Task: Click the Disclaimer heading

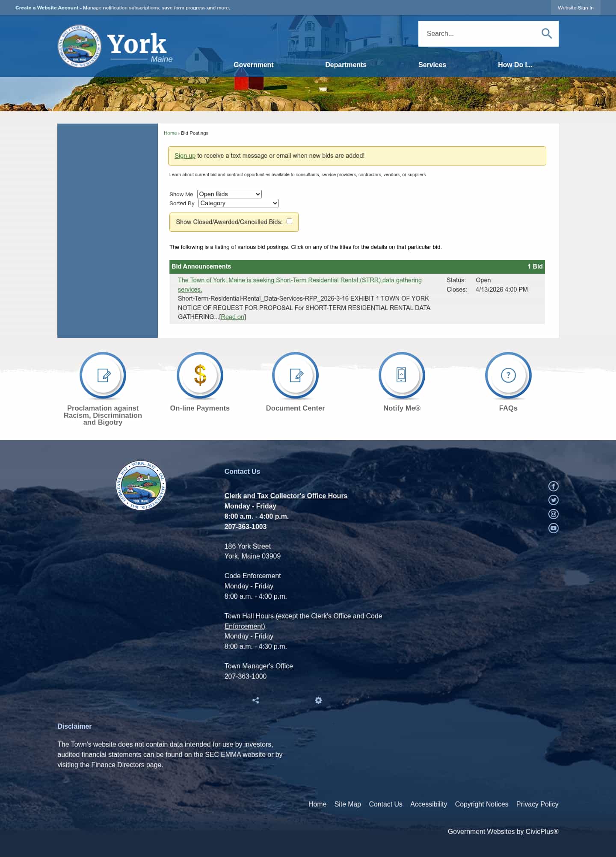Action: 74,726
